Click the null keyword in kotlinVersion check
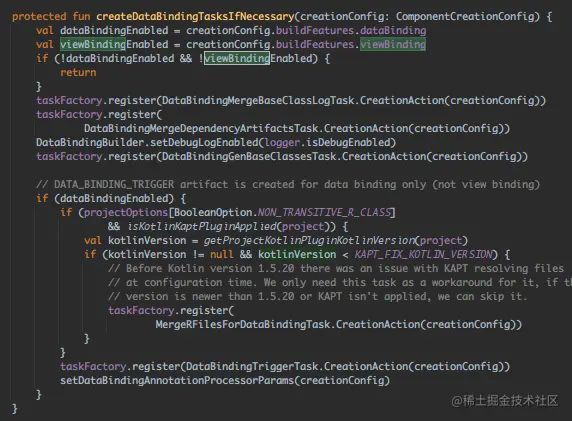 pos(222,254)
